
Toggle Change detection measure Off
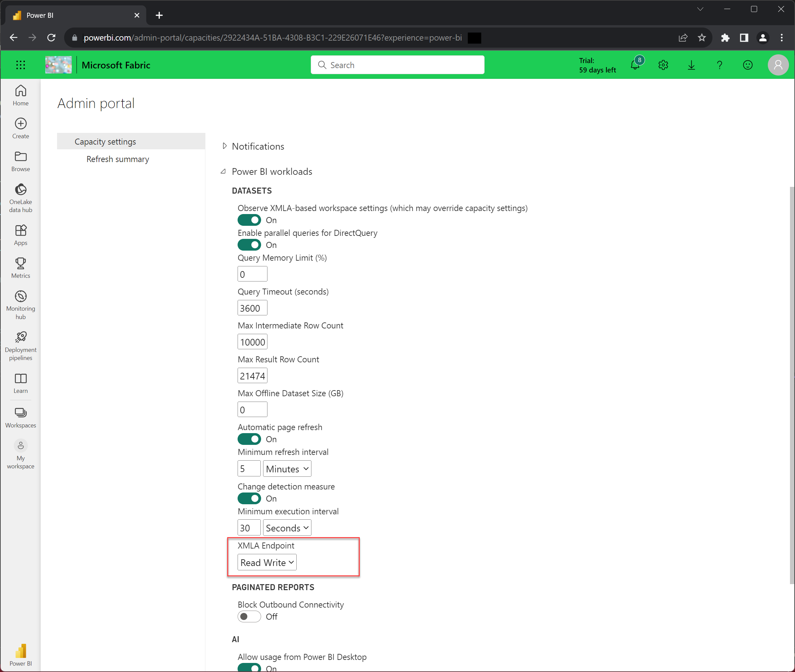[249, 498]
